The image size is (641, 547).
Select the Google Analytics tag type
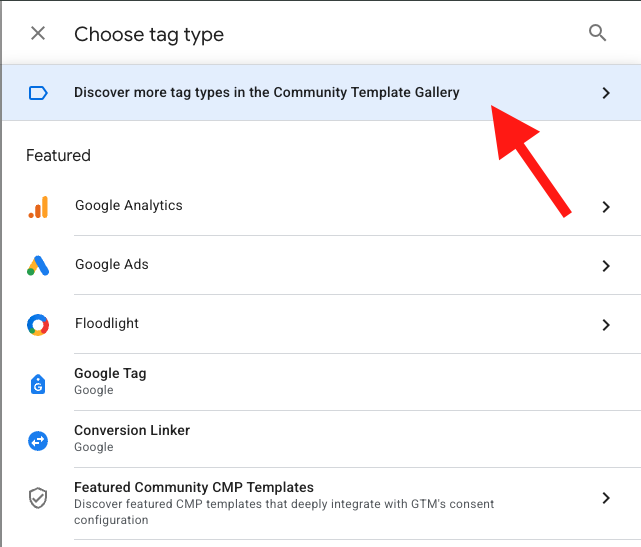[129, 206]
